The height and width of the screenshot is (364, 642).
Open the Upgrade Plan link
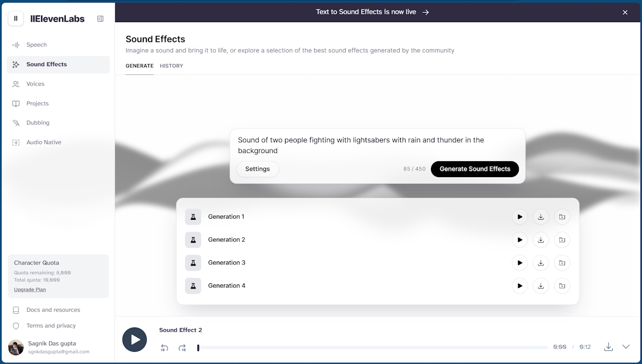click(30, 289)
